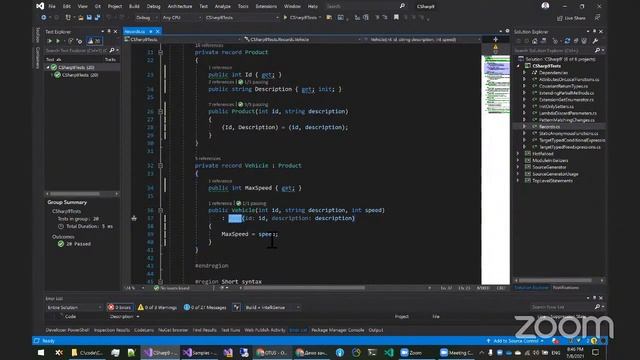Click the Visual Studio logo icon

pos(40,6)
